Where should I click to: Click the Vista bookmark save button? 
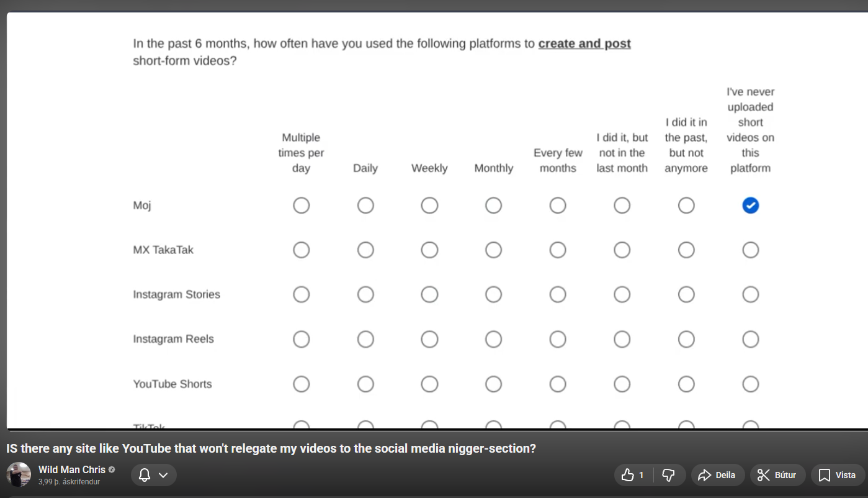coord(837,475)
